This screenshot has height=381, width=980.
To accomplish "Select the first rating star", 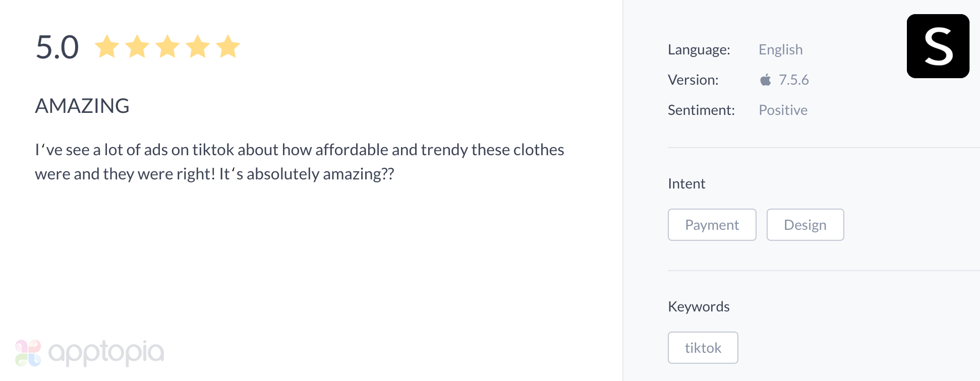I will pos(107,46).
